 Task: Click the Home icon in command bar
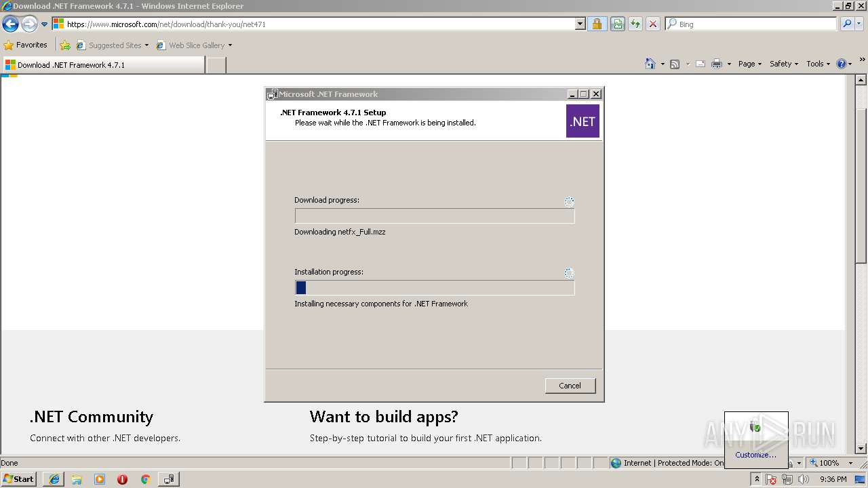pos(650,64)
